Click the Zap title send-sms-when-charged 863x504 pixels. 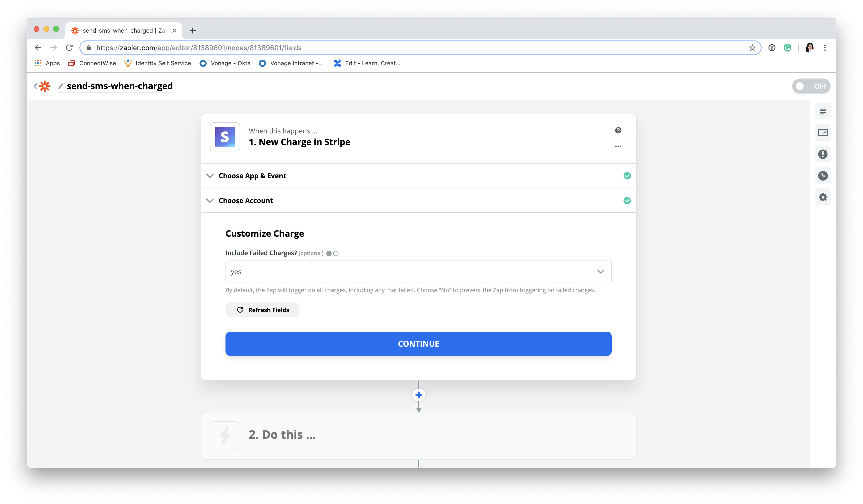pyautogui.click(x=120, y=86)
